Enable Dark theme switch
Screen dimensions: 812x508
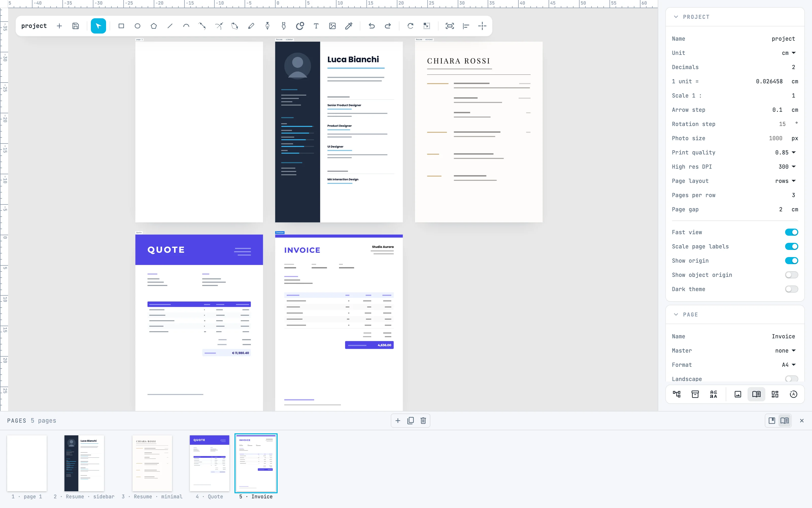pyautogui.click(x=791, y=289)
